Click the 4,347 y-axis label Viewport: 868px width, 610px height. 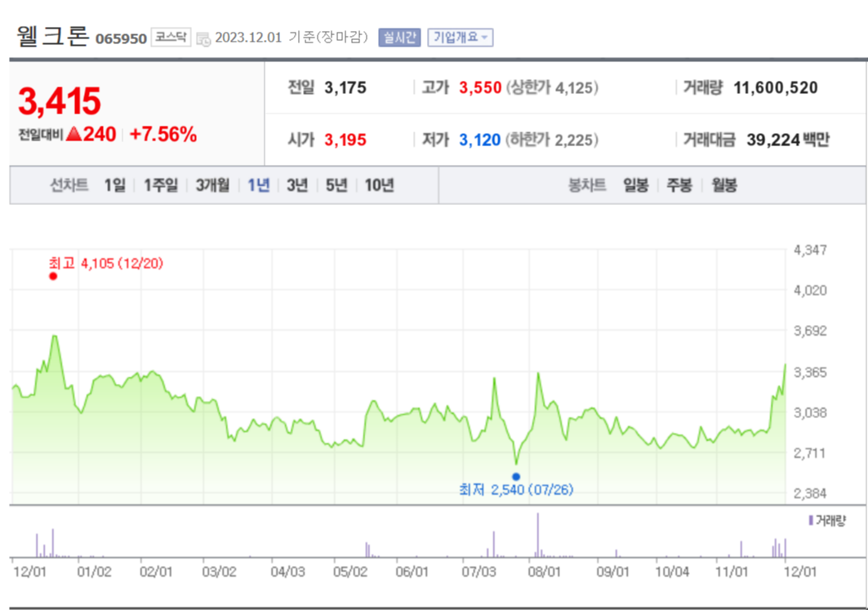point(810,250)
